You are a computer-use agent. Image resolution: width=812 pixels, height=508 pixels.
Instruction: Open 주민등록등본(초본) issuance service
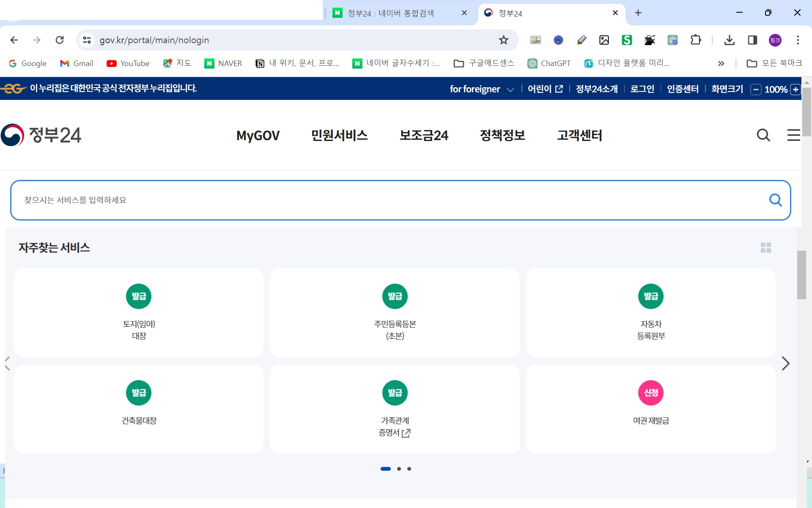pyautogui.click(x=395, y=312)
